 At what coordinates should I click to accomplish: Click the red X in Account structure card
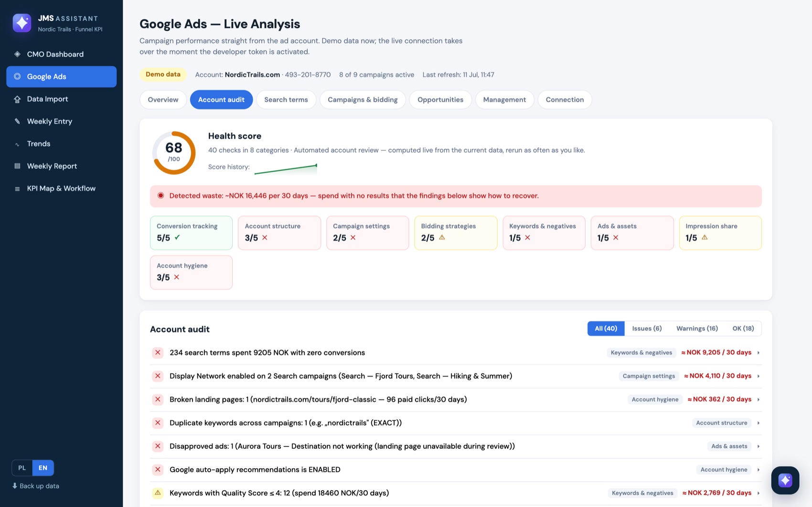tap(265, 237)
